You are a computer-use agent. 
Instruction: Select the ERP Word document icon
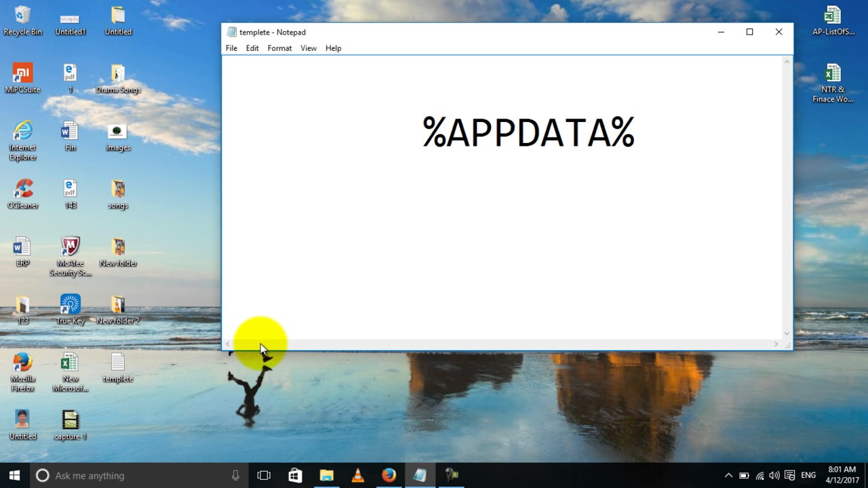pyautogui.click(x=22, y=251)
